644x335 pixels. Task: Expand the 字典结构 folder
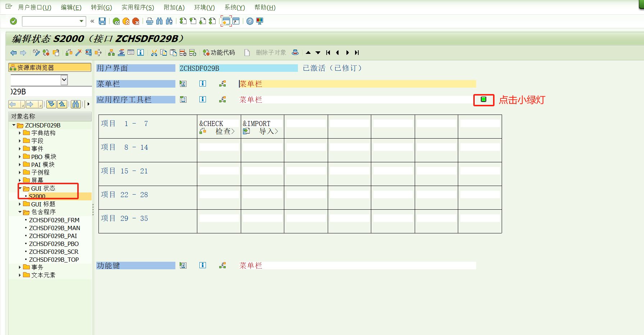click(20, 133)
